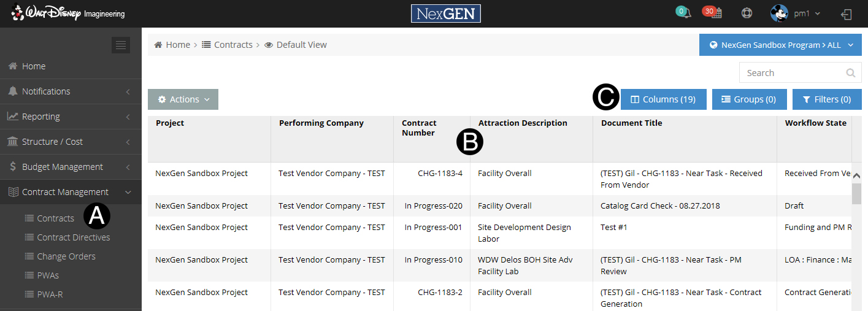
Task: Click the NexGen logo in header
Action: click(x=446, y=13)
